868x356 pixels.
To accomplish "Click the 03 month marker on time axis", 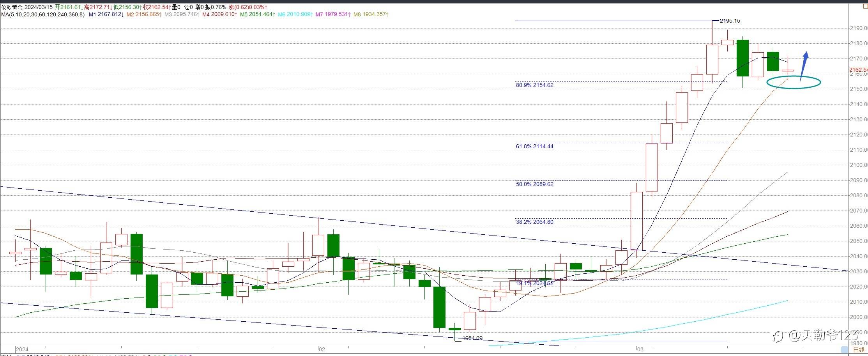I will click(x=640, y=350).
